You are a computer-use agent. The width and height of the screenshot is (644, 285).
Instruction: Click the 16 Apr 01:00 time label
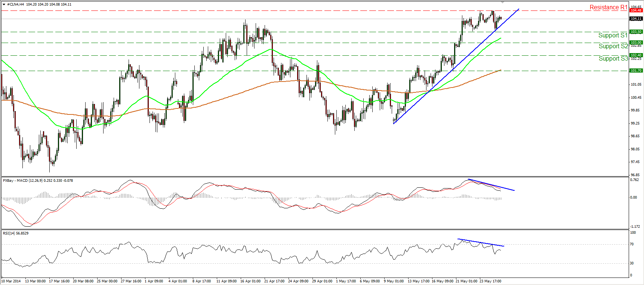coord(250,281)
